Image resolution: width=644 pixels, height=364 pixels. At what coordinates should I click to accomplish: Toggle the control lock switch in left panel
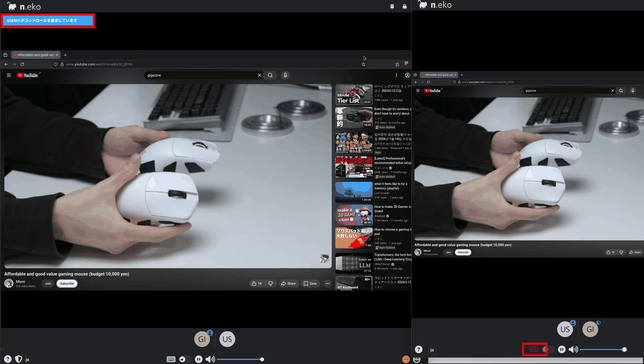click(185, 359)
